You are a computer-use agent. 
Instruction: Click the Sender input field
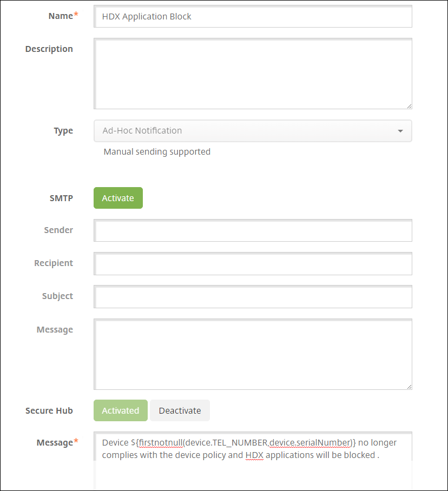click(253, 230)
